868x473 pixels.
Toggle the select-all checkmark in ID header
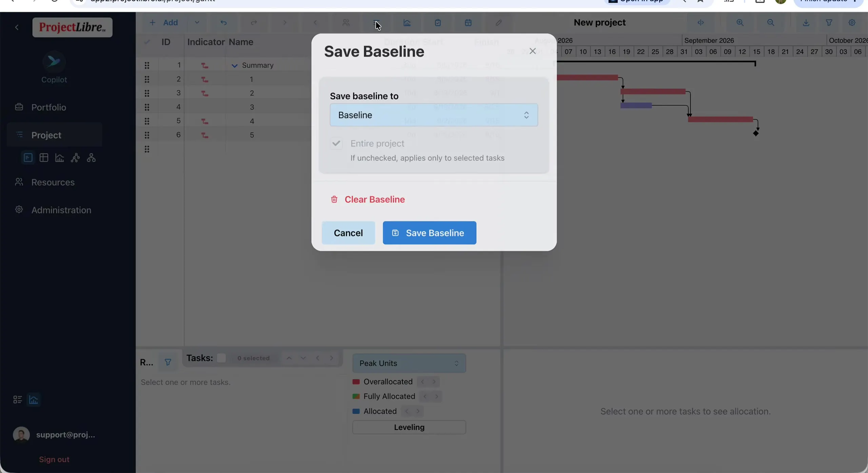147,42
